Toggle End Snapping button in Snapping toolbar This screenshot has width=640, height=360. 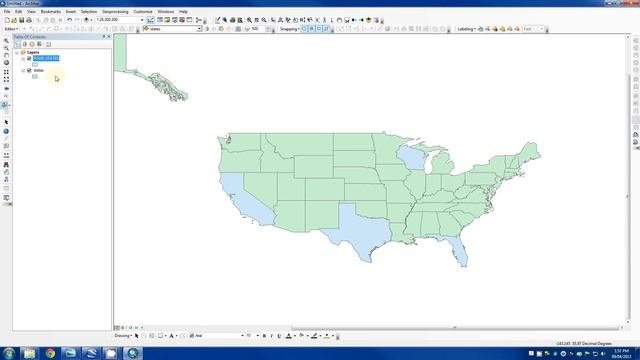311,29
